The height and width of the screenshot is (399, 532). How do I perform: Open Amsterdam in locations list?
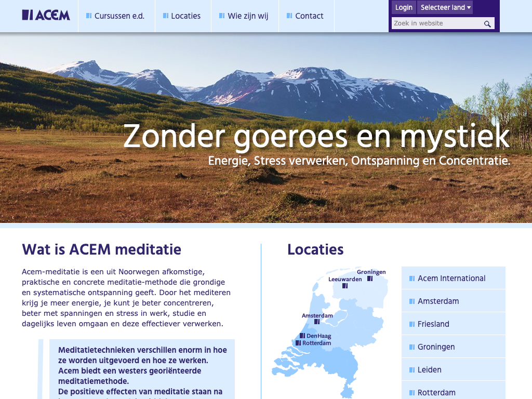click(438, 301)
